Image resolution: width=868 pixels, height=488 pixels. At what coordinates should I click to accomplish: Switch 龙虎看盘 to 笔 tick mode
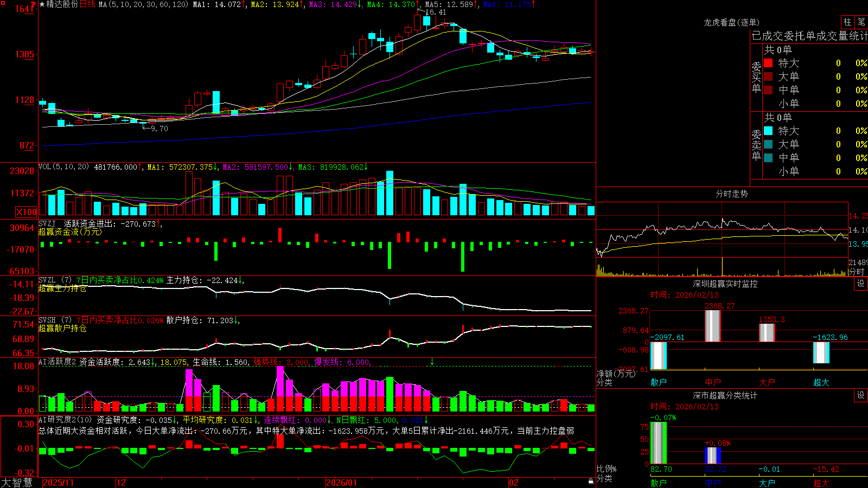(x=861, y=22)
